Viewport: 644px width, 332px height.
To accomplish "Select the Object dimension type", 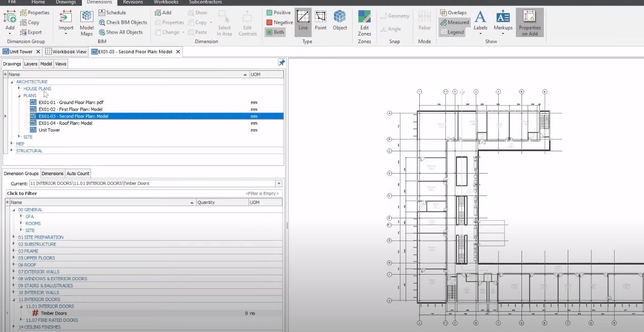I will point(340,20).
